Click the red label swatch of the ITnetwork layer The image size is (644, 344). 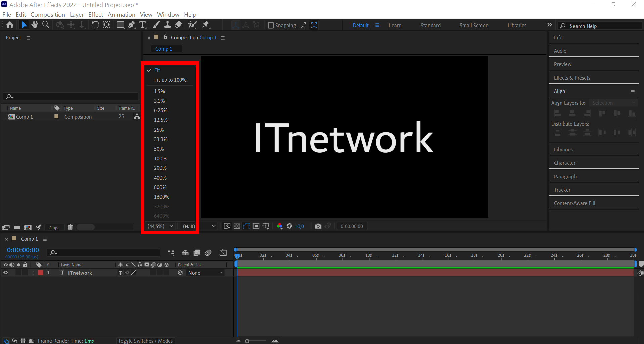(41, 273)
